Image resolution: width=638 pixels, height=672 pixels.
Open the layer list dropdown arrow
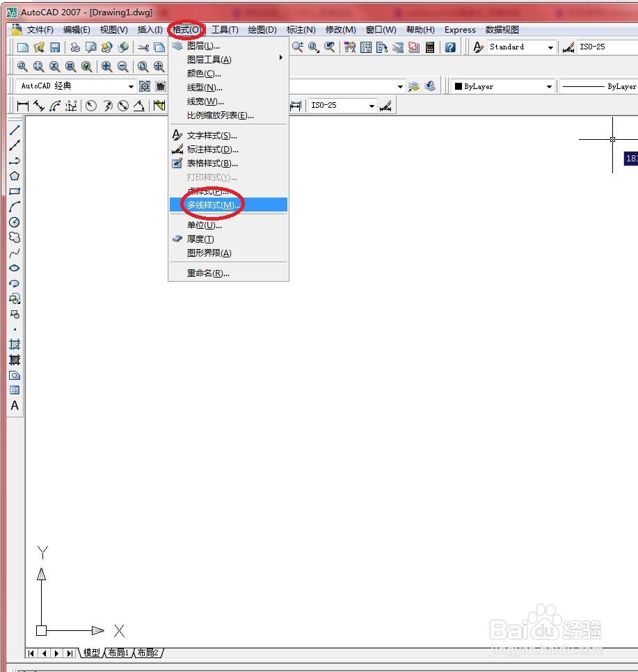click(x=400, y=86)
